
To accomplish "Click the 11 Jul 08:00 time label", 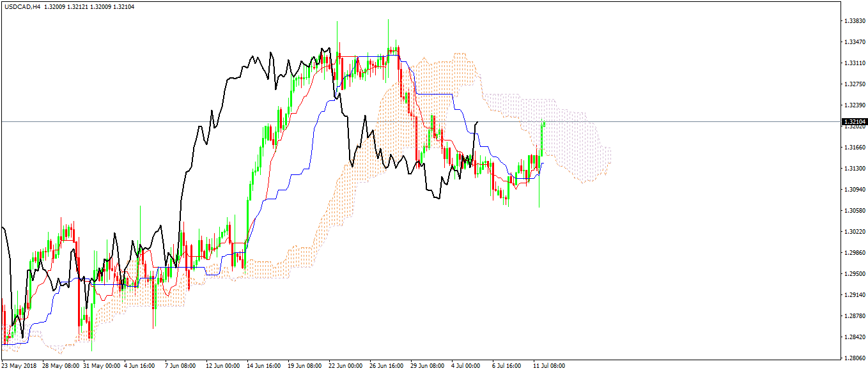I will coord(550,367).
